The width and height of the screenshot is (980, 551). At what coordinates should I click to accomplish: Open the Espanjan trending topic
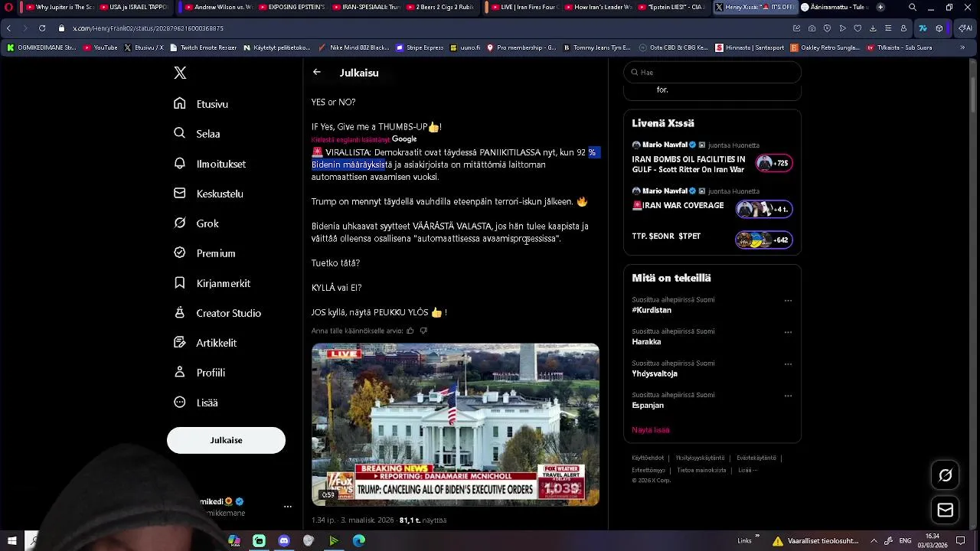click(x=648, y=406)
